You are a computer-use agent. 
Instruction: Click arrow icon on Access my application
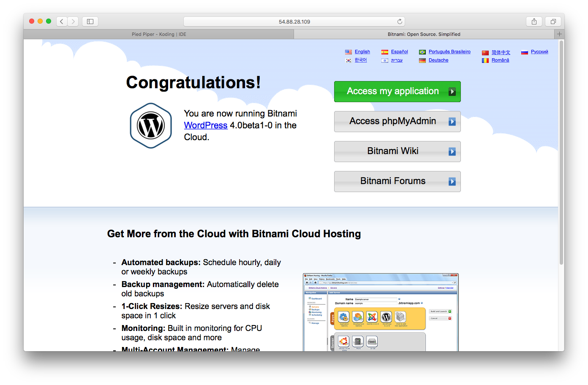point(452,92)
